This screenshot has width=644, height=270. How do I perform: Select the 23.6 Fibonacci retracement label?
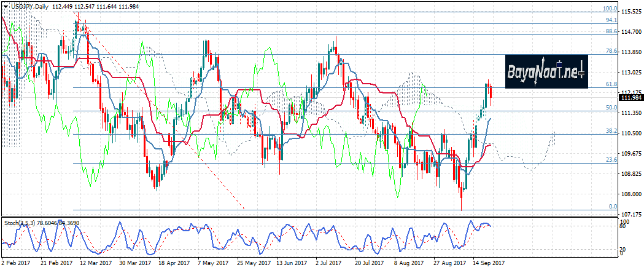point(611,160)
